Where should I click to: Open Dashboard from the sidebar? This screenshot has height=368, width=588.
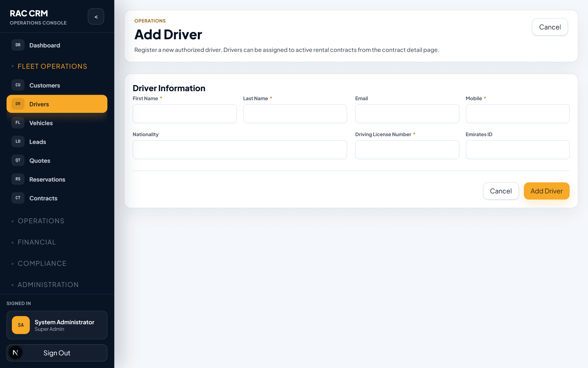[57, 45]
